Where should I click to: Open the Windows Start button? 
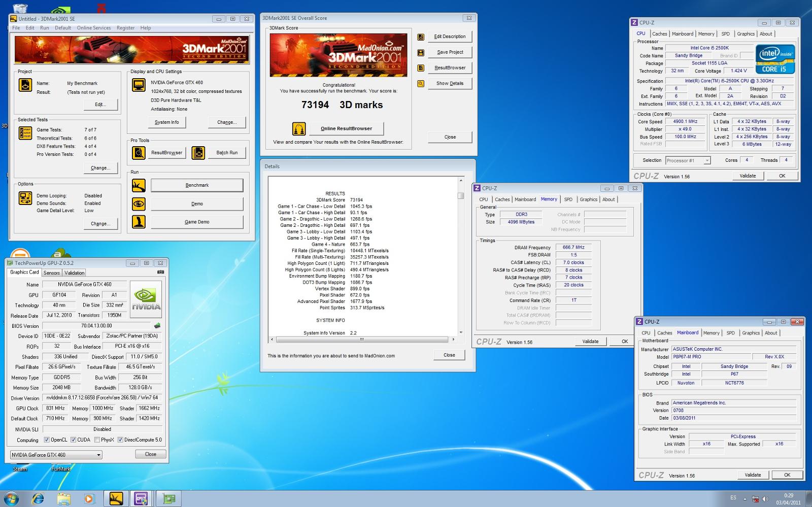click(x=11, y=498)
